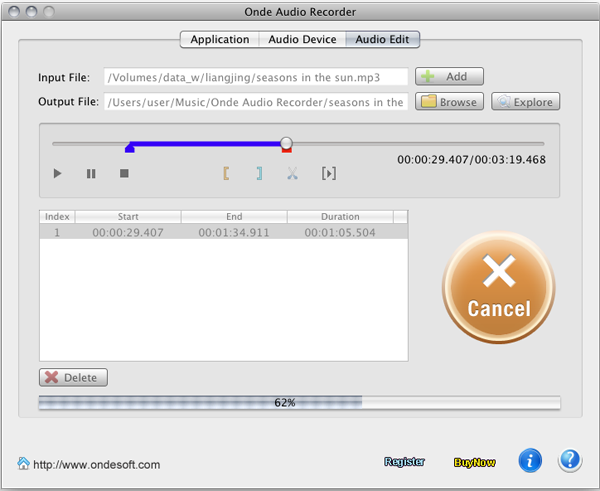Switch to the Audio Device tab
The width and height of the screenshot is (600, 491).
click(x=302, y=40)
